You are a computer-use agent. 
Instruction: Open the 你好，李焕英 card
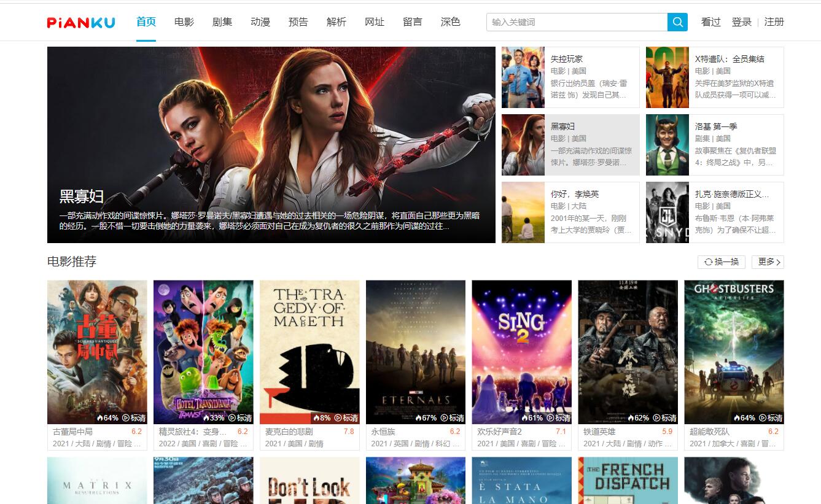[570, 212]
